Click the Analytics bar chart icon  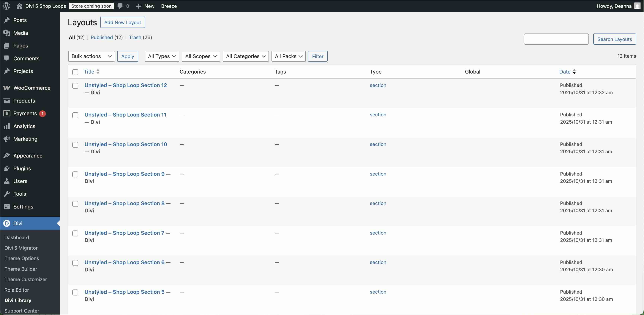(7, 126)
